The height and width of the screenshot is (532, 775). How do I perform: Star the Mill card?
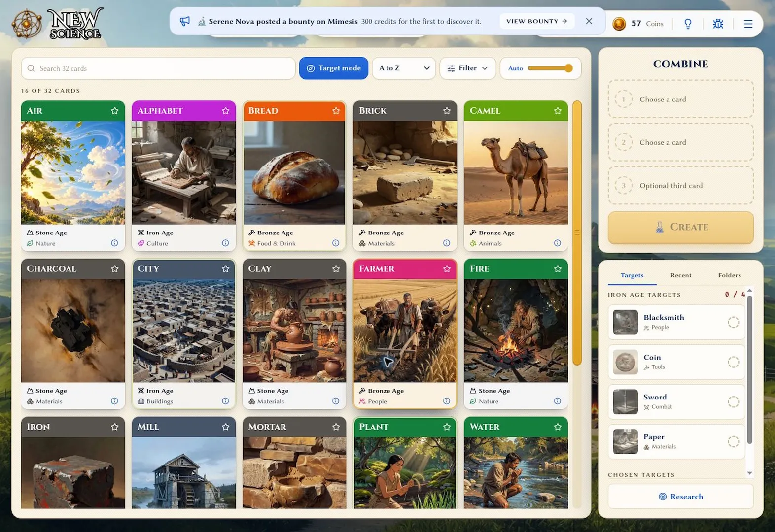click(226, 427)
